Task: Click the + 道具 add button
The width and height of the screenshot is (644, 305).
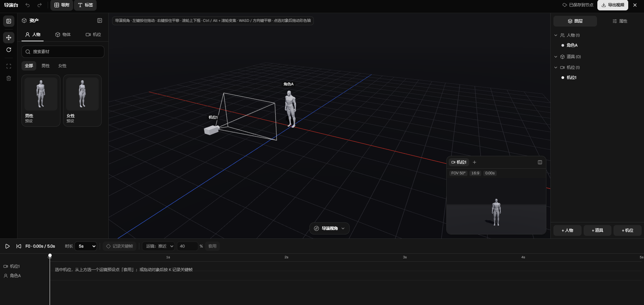Action: 597,230
